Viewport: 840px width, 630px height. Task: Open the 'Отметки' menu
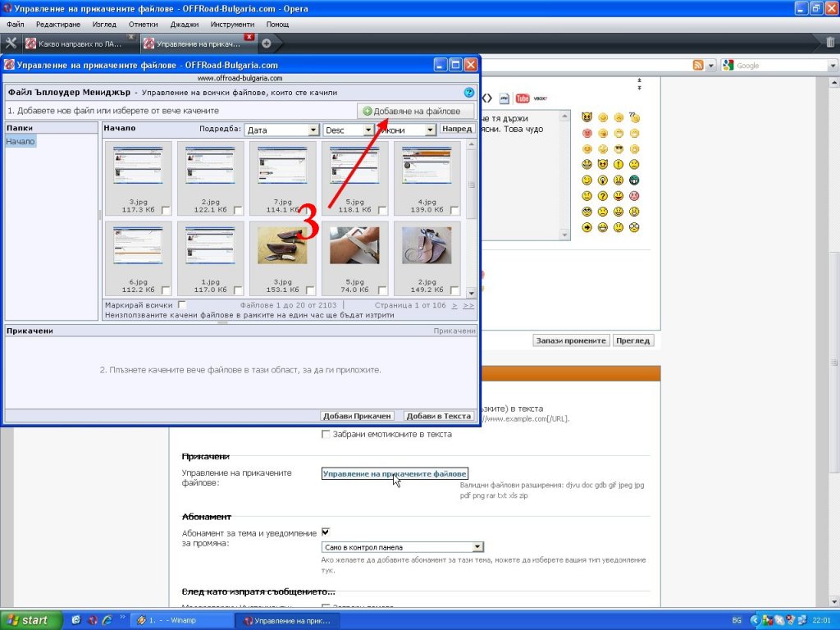(143, 25)
